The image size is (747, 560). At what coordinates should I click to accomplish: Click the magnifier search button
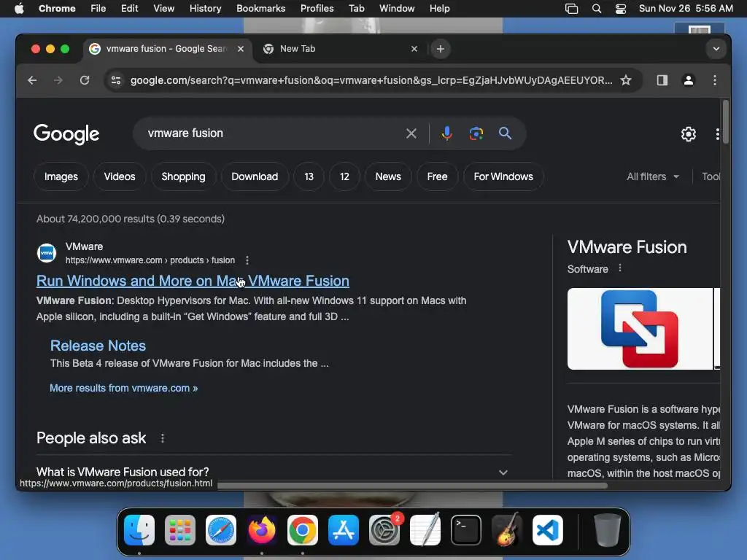click(505, 133)
